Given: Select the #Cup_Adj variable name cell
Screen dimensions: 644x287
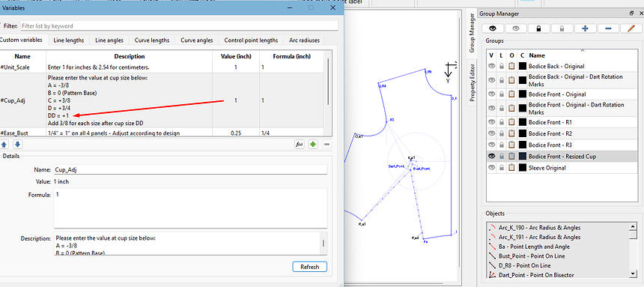Looking at the screenshot, I should point(23,100).
